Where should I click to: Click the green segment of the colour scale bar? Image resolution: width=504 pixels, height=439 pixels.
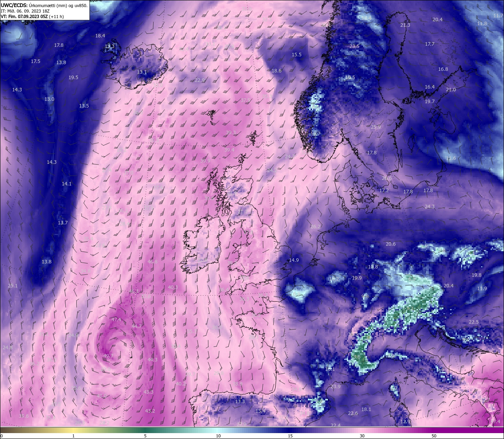point(146,430)
